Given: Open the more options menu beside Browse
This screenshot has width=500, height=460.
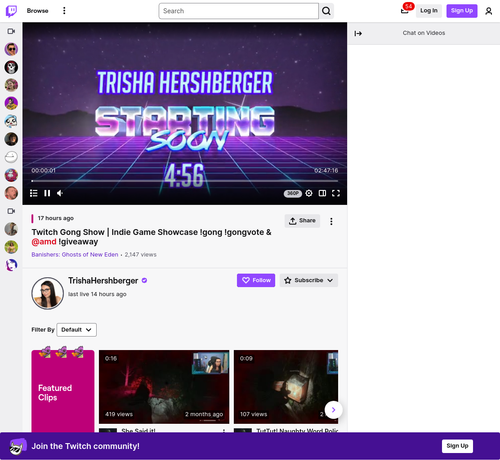Looking at the screenshot, I should pos(64,11).
